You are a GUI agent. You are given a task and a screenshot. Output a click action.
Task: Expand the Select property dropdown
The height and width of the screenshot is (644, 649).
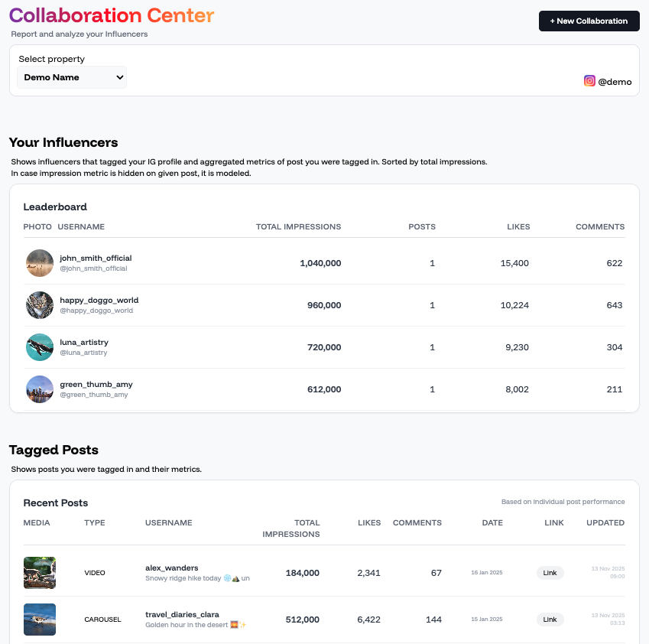click(x=72, y=77)
